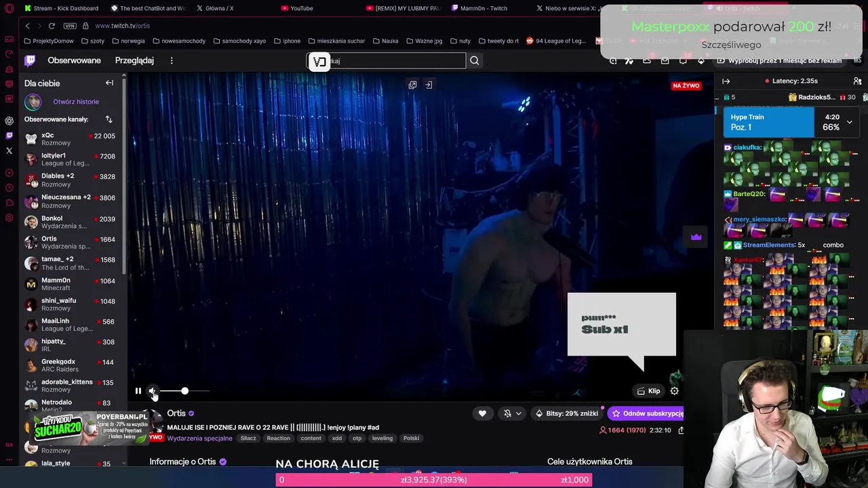Open Prime loot crown icon in header
This screenshot has width=868, height=488.
coord(647,60)
